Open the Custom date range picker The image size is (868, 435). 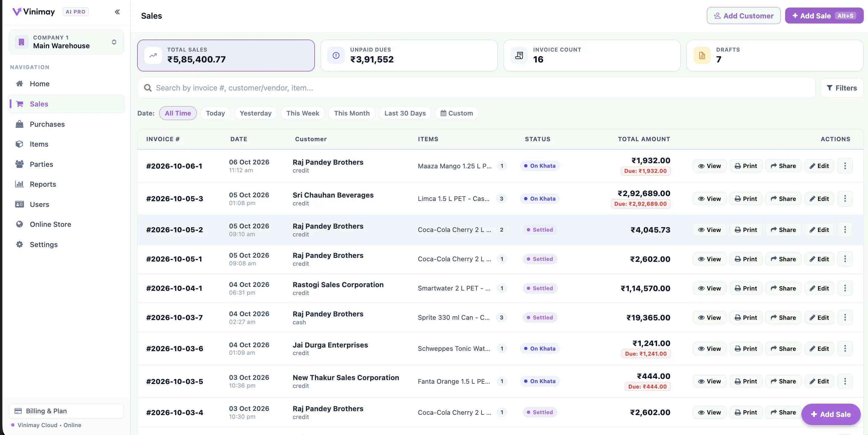(x=457, y=113)
